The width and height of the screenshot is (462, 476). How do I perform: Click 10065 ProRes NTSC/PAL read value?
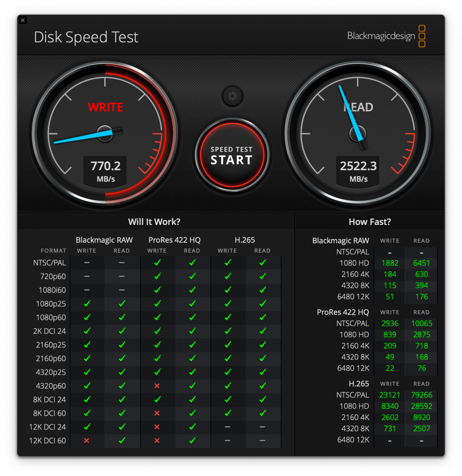pyautogui.click(x=422, y=324)
